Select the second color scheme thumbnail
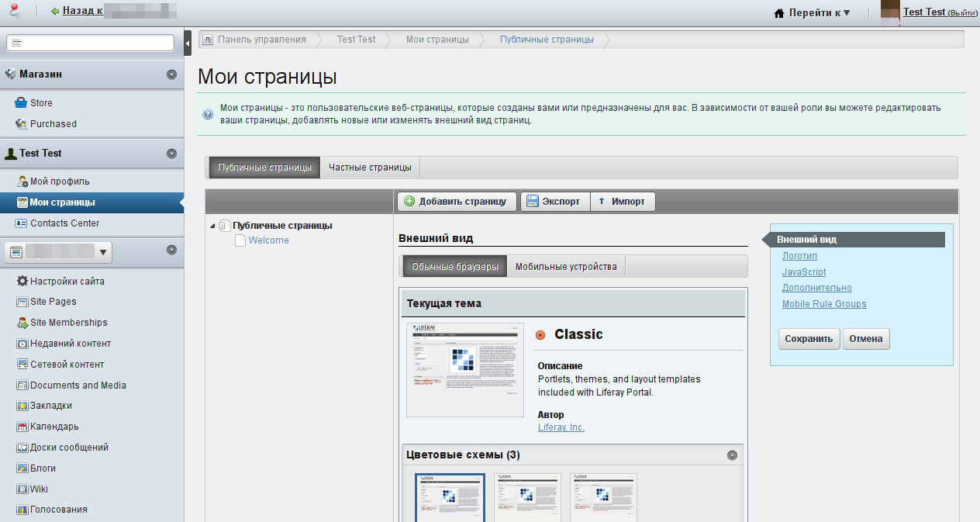 tap(527, 497)
